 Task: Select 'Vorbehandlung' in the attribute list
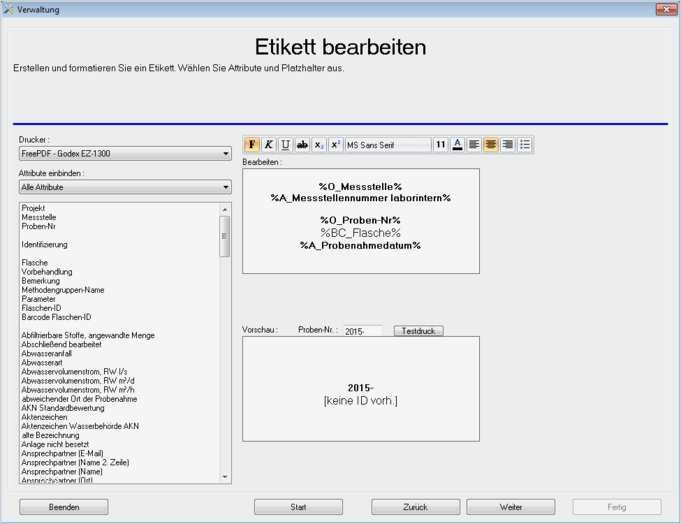pyautogui.click(x=47, y=272)
